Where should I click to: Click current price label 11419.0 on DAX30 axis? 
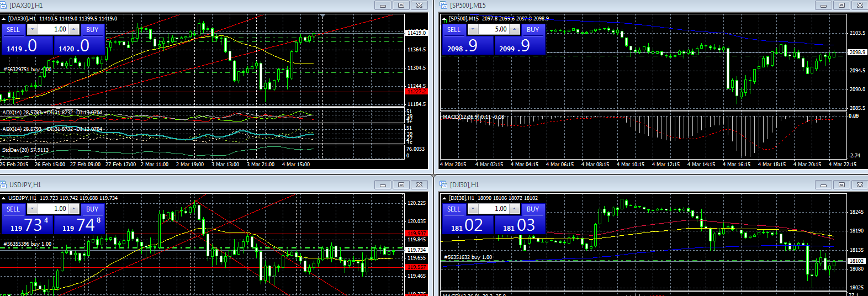416,33
